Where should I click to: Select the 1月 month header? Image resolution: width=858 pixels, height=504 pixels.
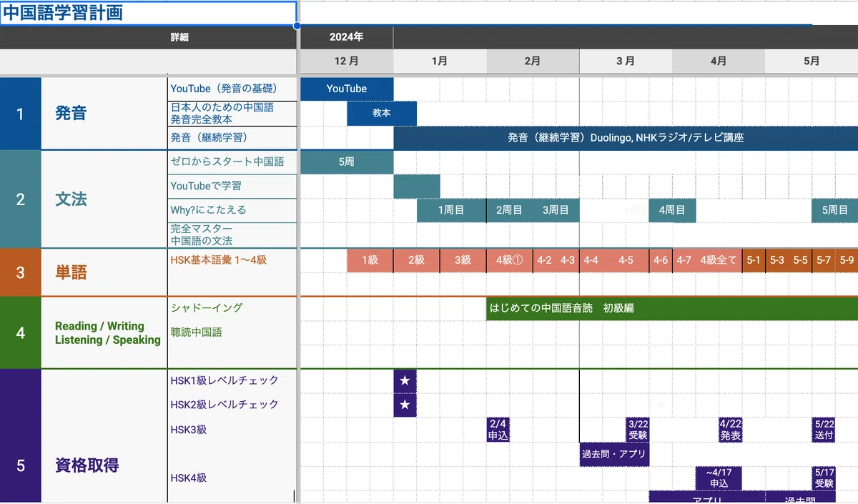(440, 61)
